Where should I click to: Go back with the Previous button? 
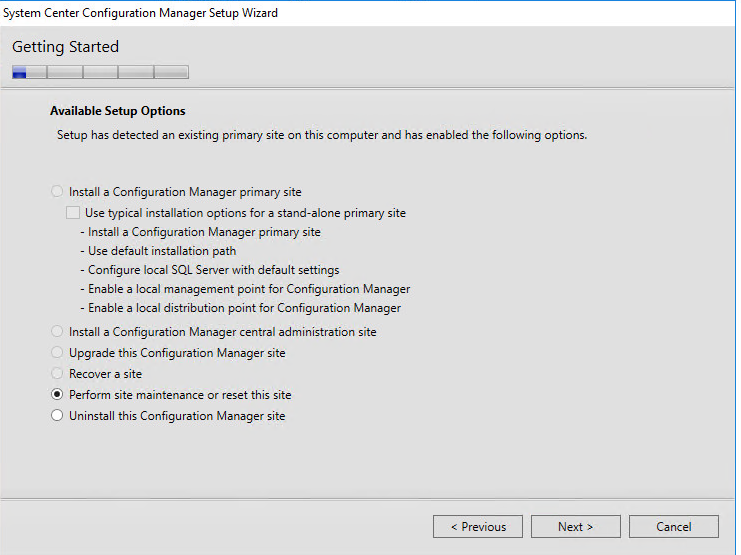pos(478,527)
